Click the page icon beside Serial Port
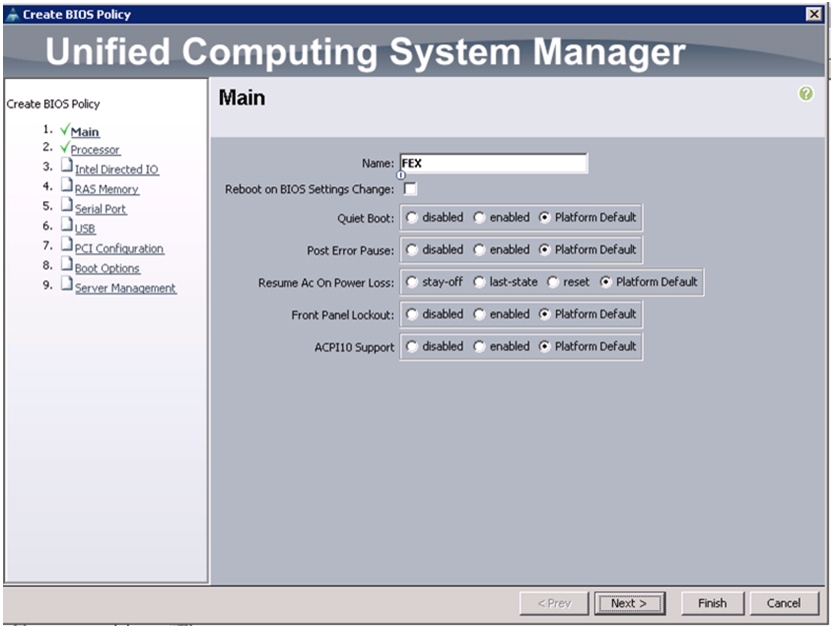Viewport: 835px width, 644px height. pos(67,205)
